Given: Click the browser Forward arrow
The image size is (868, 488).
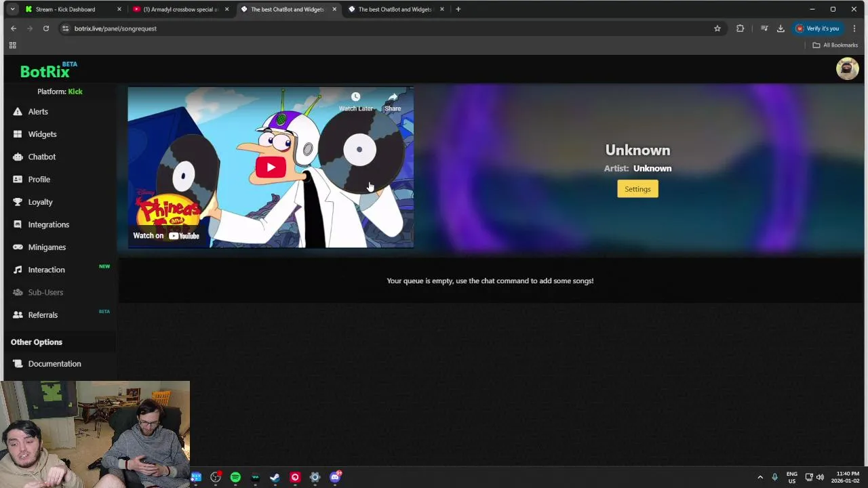Looking at the screenshot, I should (x=30, y=28).
